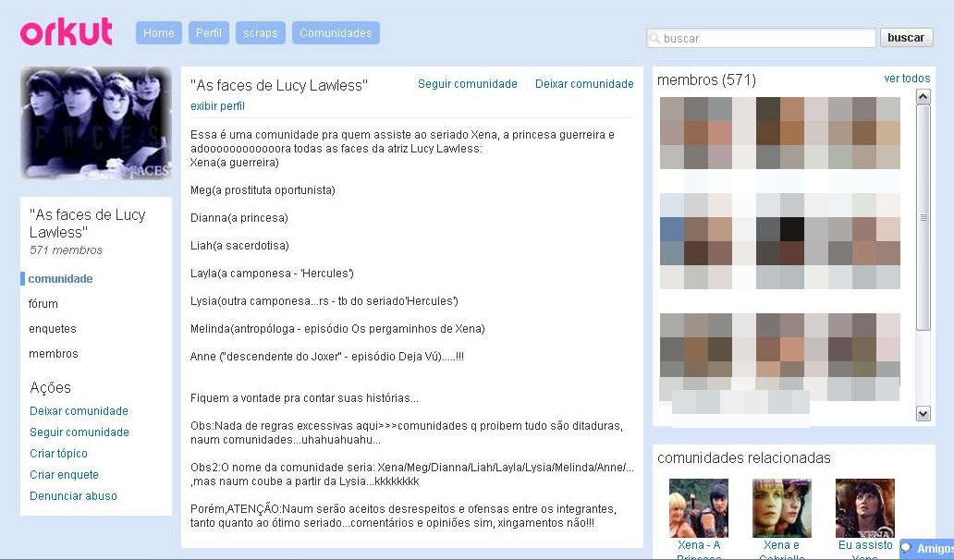Click Seguir comunidade link in header
This screenshot has height=560, width=954.
pos(467,84)
